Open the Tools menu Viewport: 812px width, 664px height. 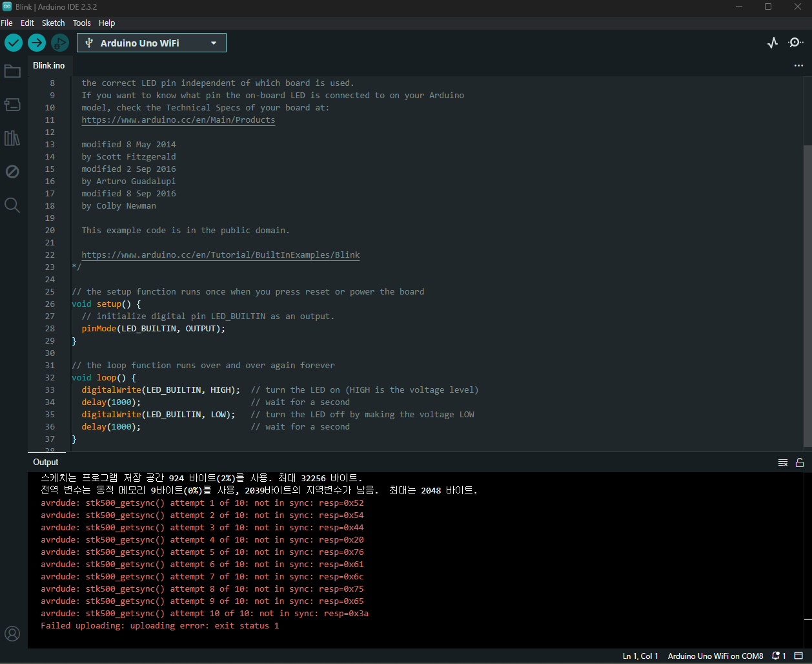(82, 23)
